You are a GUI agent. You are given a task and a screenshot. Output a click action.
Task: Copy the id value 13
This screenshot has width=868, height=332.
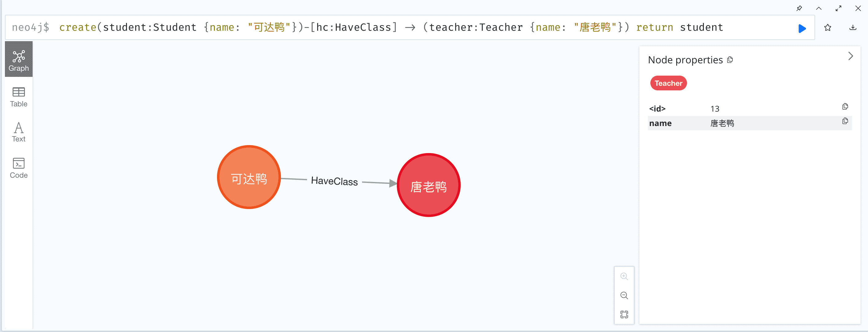[845, 107]
